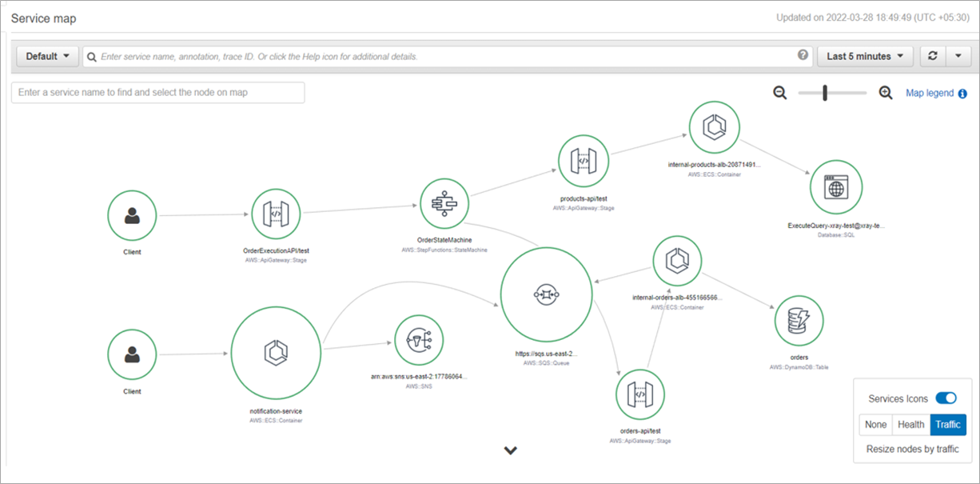Screen dimensions: 980x484
Task: Click the OrderExecutionAPI/test API Gateway node
Action: click(x=276, y=214)
